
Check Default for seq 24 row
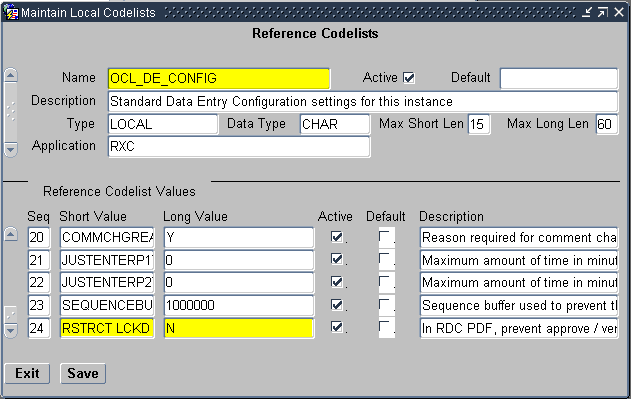[x=384, y=327]
